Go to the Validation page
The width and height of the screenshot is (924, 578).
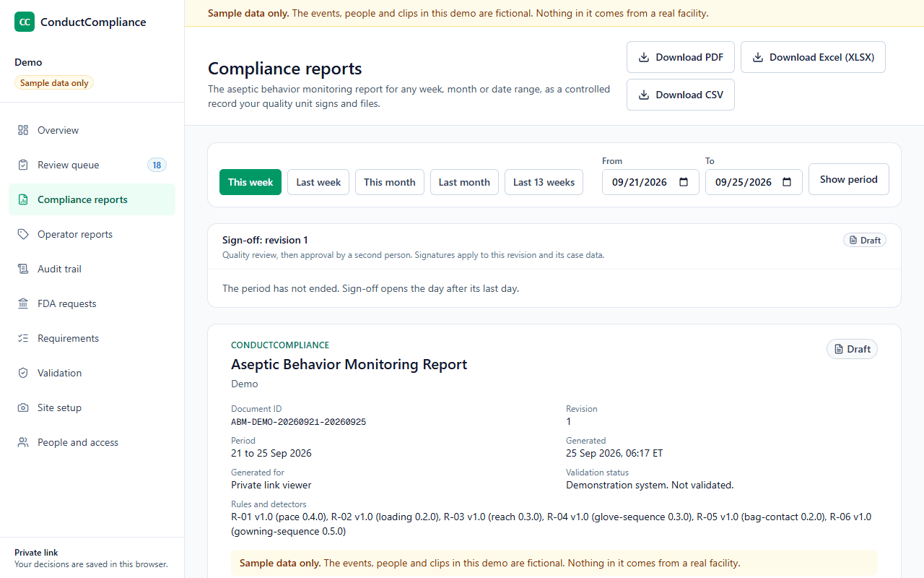click(92, 373)
